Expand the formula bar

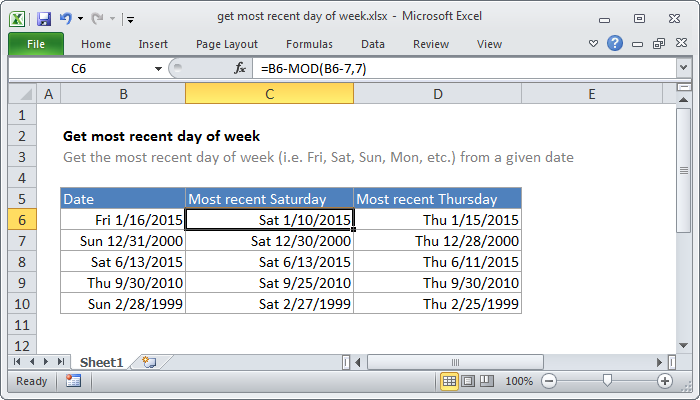pos(682,68)
